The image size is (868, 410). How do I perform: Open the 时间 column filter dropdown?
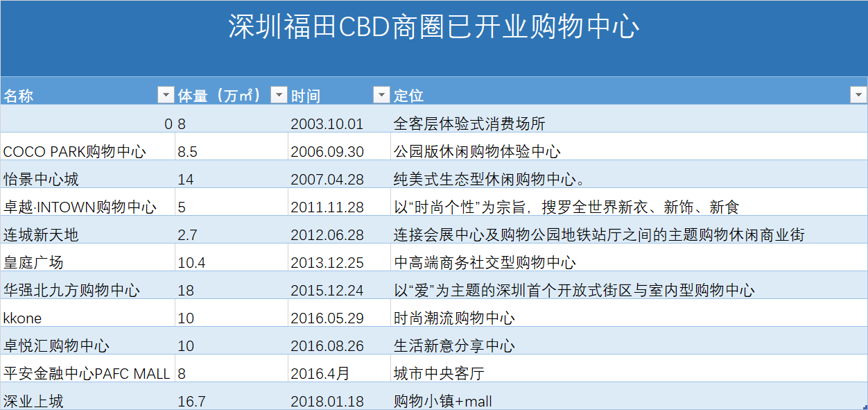coord(381,95)
